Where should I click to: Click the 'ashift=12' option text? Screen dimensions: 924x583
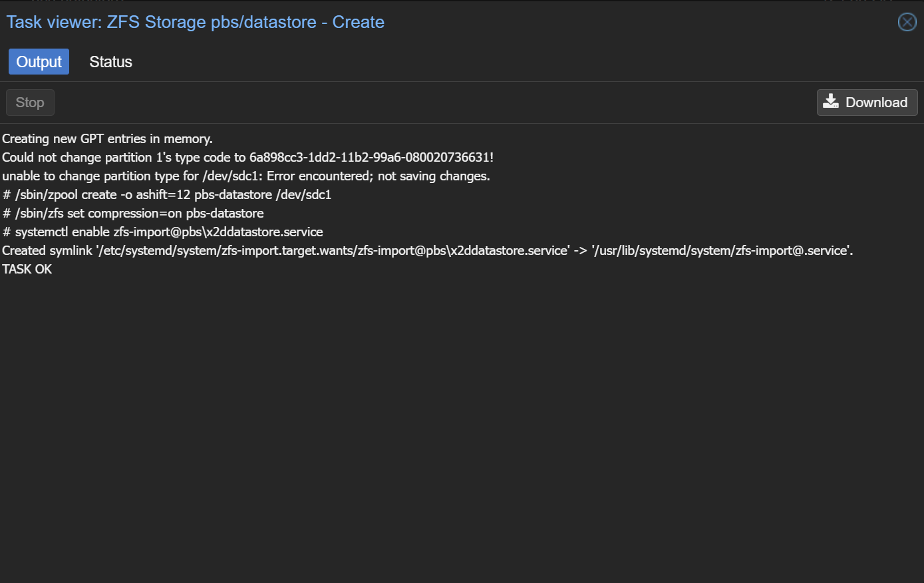point(163,195)
